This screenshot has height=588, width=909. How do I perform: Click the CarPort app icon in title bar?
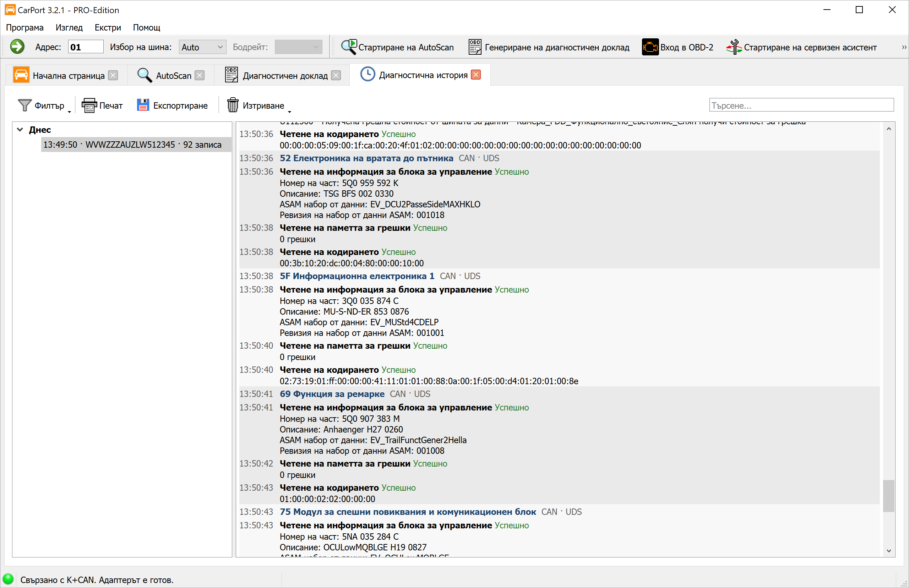[x=10, y=10]
